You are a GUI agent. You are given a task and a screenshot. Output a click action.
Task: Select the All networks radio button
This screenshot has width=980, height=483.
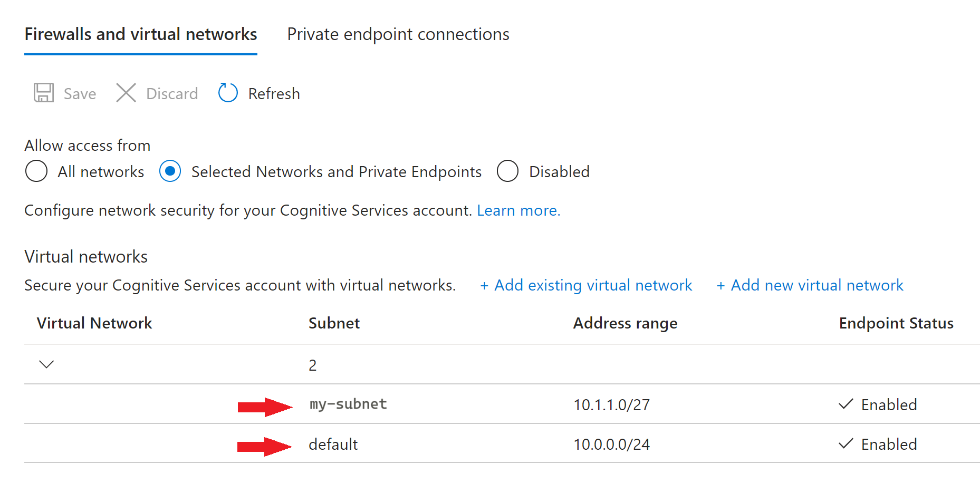pos(36,171)
